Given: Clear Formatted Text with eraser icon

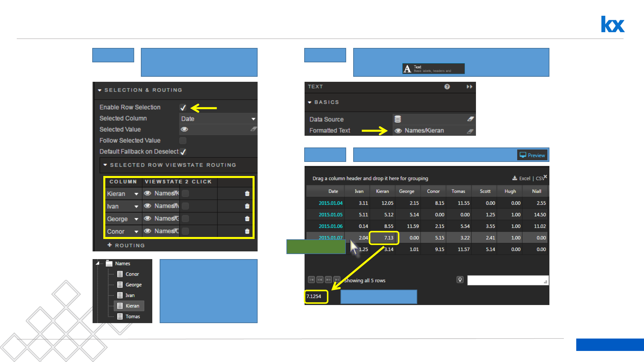Looking at the screenshot, I should pyautogui.click(x=470, y=131).
